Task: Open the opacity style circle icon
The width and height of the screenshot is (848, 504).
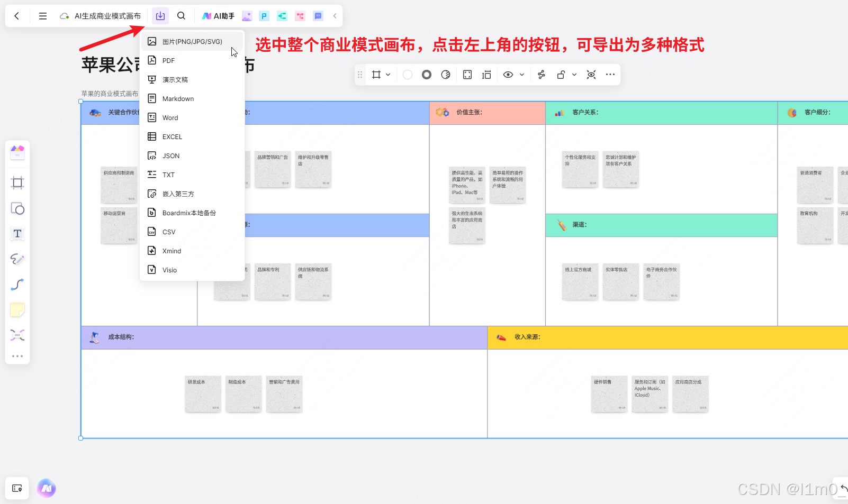Action: (x=446, y=75)
